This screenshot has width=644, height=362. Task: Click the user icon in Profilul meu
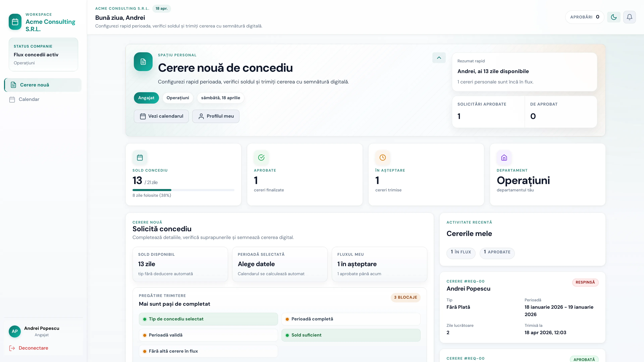coord(201,116)
